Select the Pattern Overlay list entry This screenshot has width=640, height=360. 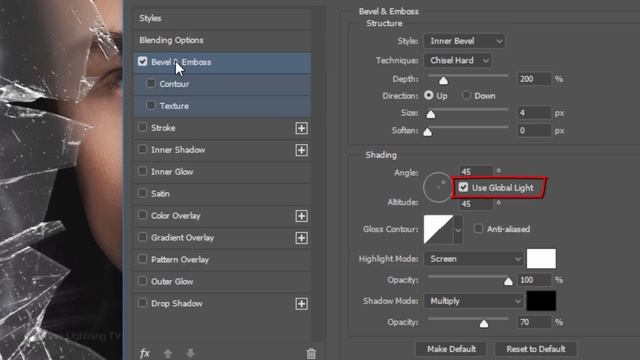[222, 260]
